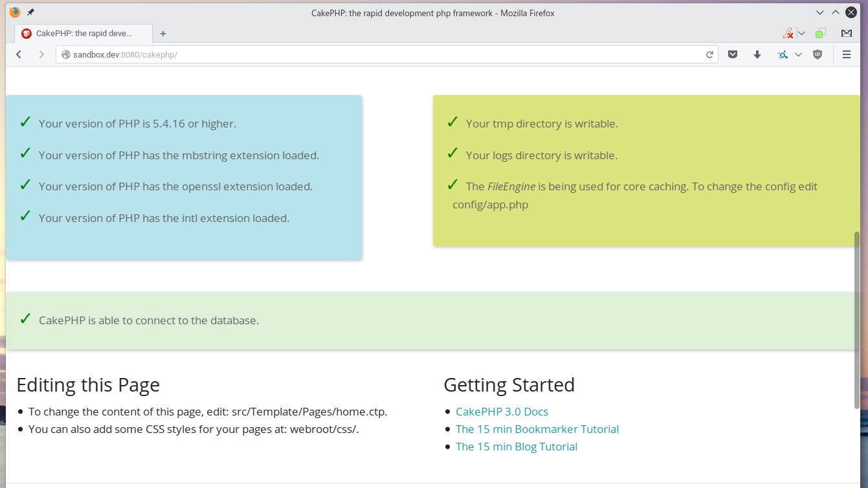Go forward to the next page

[41, 55]
